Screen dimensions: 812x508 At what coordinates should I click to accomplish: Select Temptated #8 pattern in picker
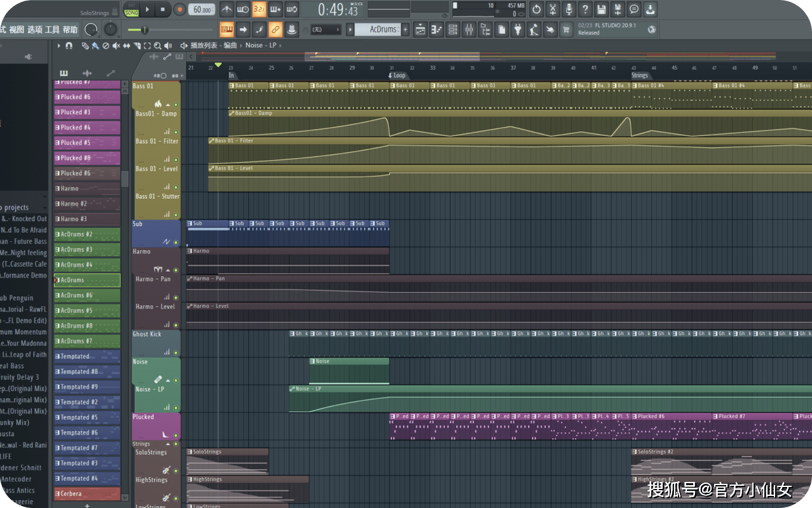(x=87, y=371)
